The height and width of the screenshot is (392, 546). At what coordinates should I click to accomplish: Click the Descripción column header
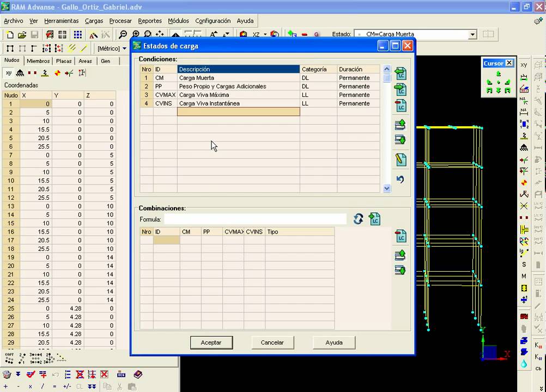[239, 69]
